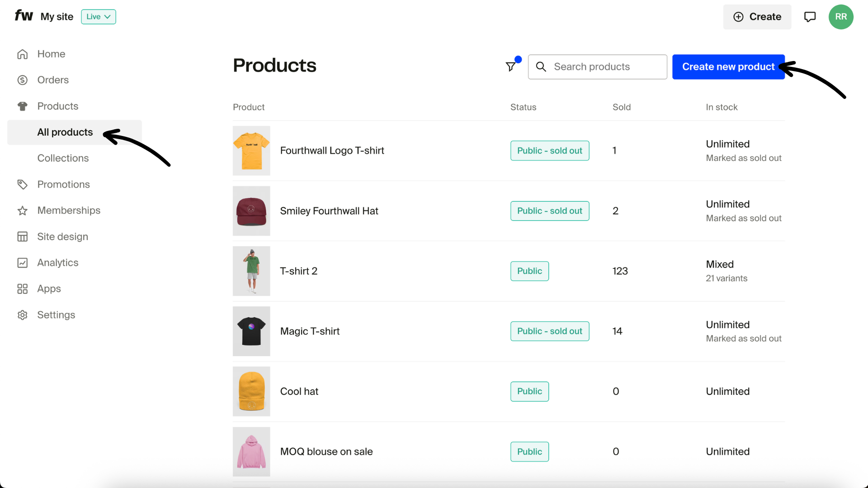Click the Analytics chart icon
868x488 pixels.
[x=23, y=263]
